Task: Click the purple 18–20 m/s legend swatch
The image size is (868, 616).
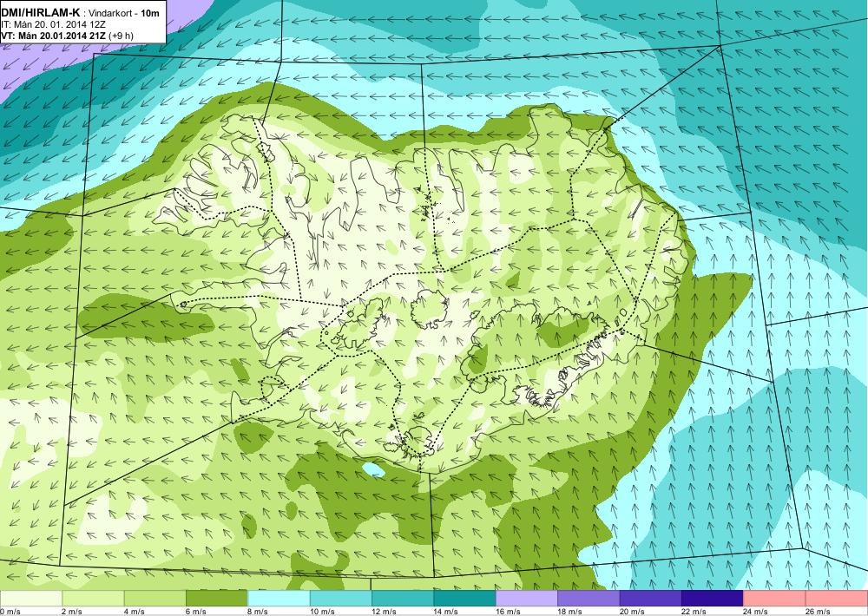Action: click(x=589, y=599)
